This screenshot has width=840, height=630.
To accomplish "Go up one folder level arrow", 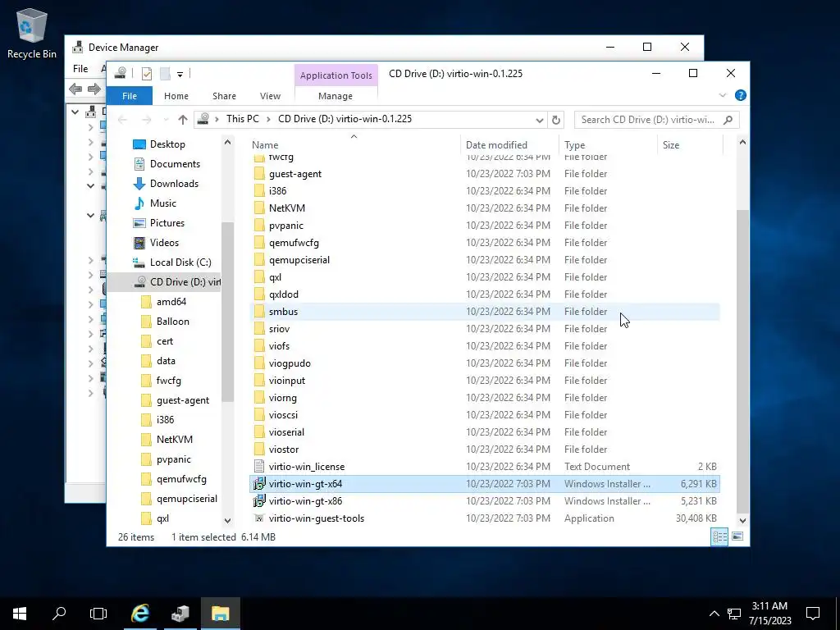I will point(183,120).
